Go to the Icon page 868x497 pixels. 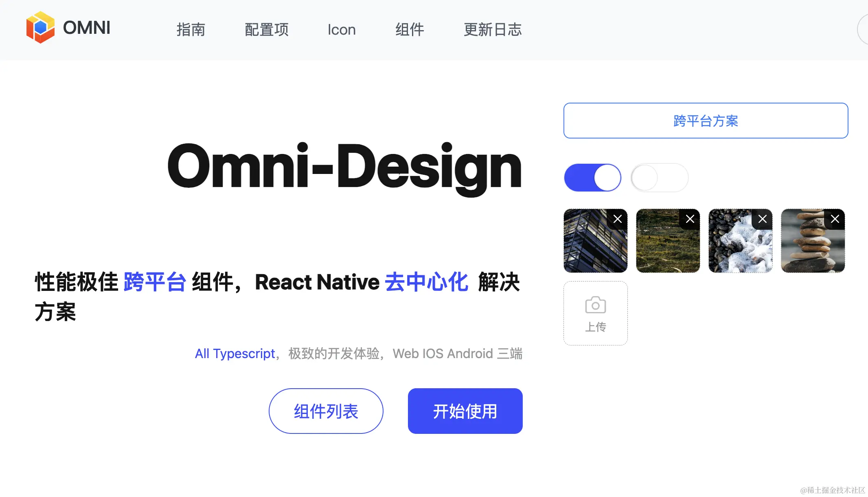click(342, 29)
